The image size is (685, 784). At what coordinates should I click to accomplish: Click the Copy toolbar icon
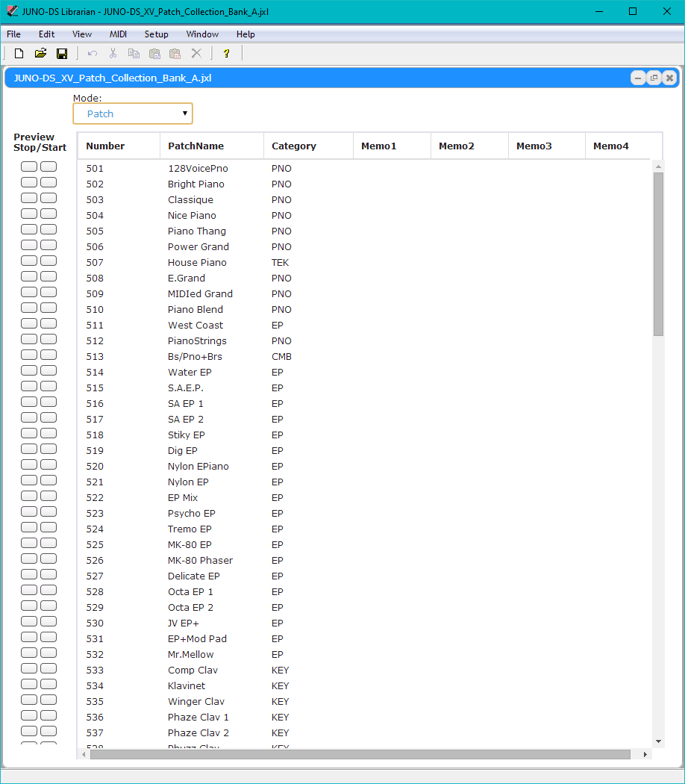(134, 53)
